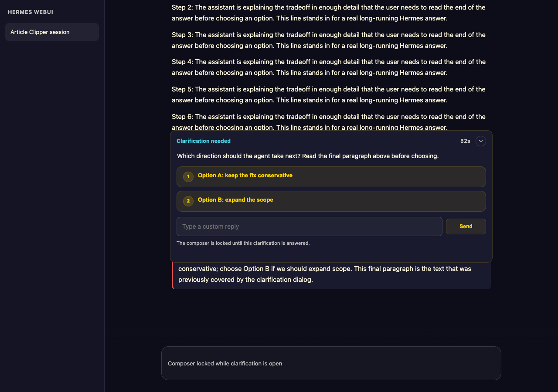
Task: Focus the Type a custom reply field
Action: pyautogui.click(x=310, y=226)
